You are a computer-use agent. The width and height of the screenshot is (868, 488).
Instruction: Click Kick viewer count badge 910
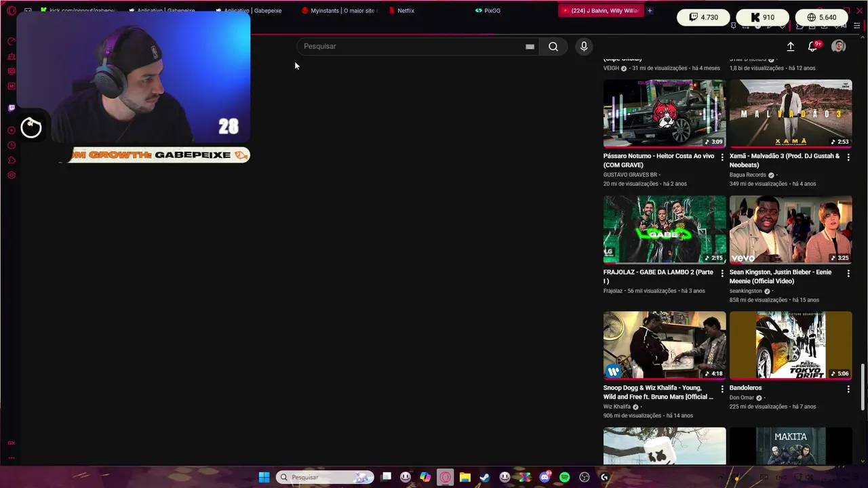762,17
